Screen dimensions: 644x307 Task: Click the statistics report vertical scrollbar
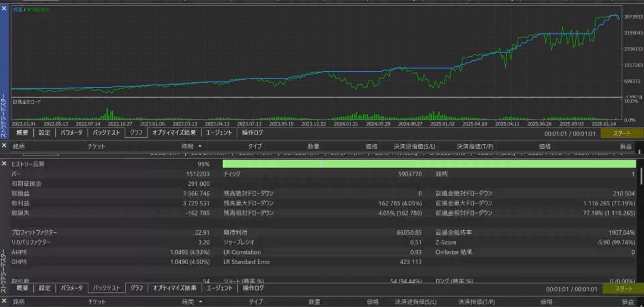click(641, 177)
